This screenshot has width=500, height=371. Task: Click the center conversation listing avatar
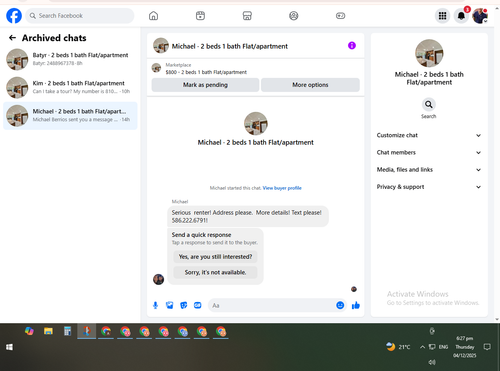coord(256,124)
